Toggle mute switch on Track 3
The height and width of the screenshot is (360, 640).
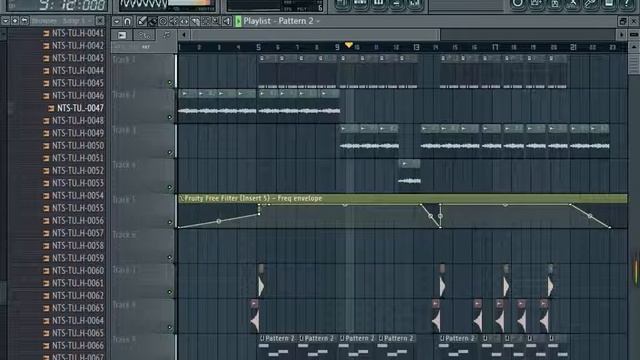pos(170,153)
